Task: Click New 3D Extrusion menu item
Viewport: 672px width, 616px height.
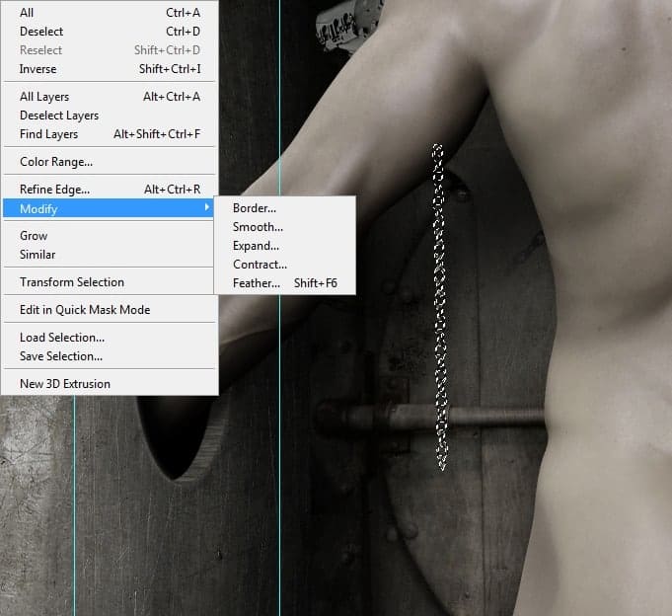Action: [110, 384]
